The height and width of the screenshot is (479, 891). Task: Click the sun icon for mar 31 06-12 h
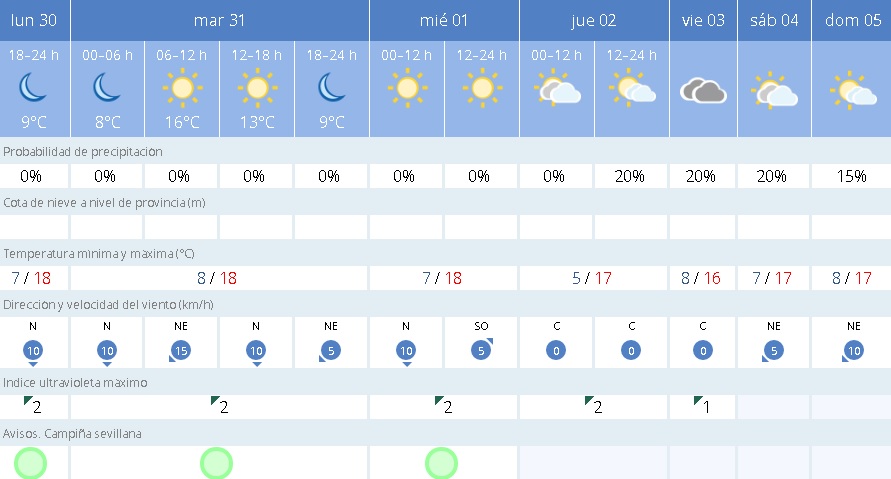181,90
